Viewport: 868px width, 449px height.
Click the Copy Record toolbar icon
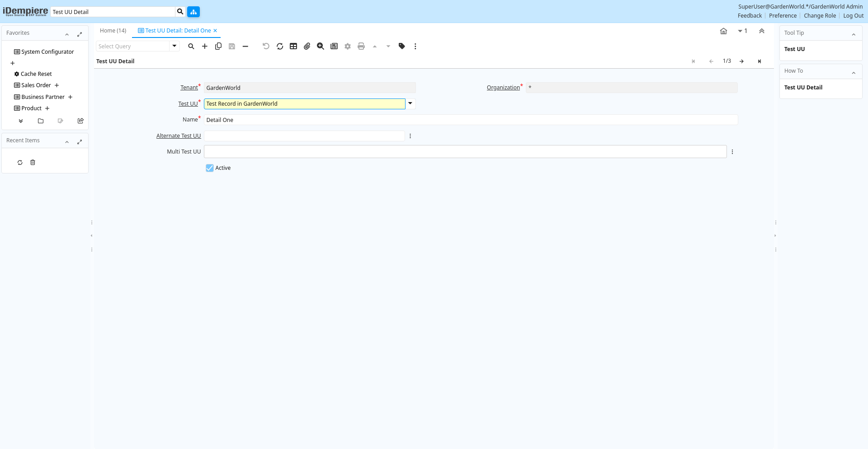pos(218,46)
